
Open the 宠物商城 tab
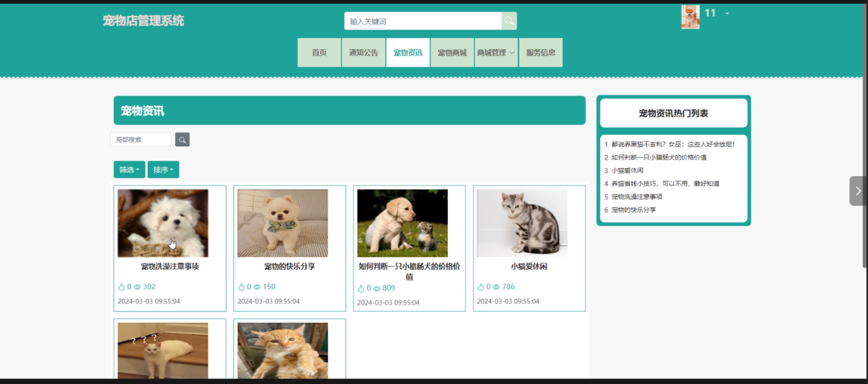[x=452, y=52]
